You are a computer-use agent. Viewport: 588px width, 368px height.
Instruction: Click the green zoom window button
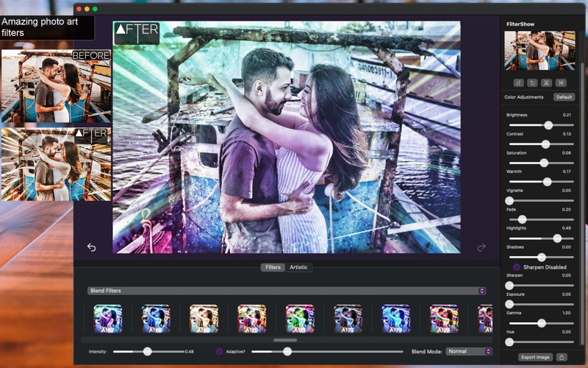(x=96, y=9)
